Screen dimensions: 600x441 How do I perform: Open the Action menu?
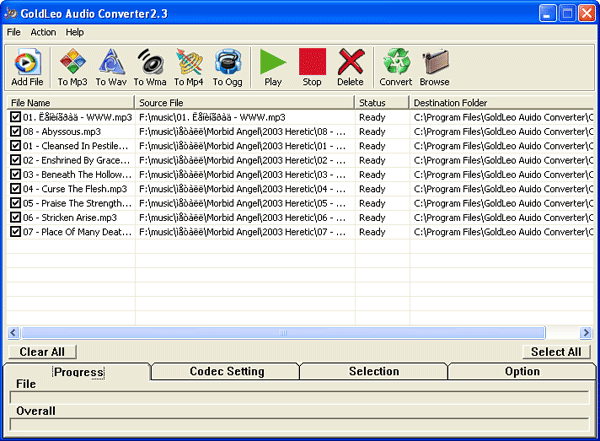point(43,32)
